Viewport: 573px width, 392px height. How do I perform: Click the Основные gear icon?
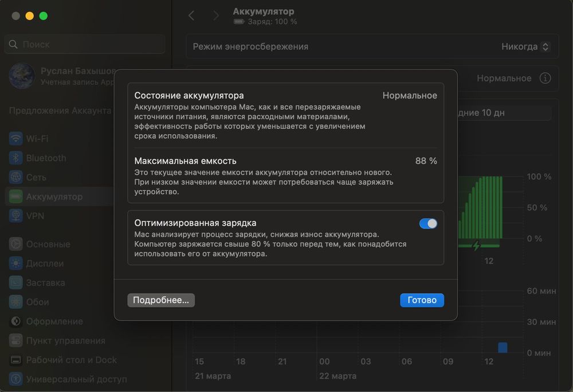(x=15, y=244)
